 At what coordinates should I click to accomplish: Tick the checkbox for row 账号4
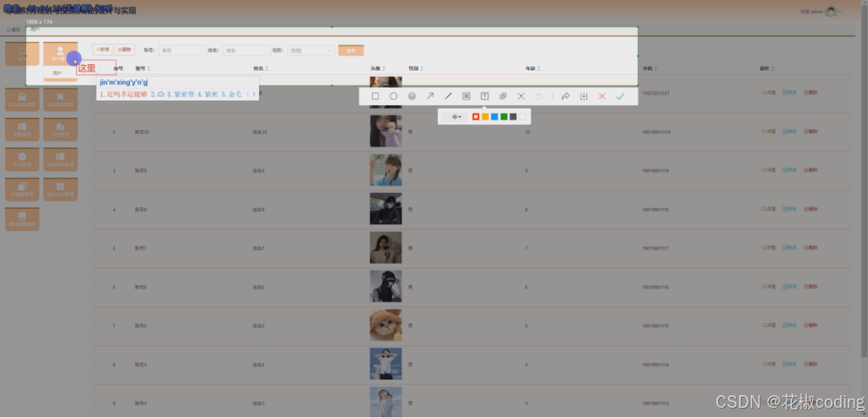97,365
